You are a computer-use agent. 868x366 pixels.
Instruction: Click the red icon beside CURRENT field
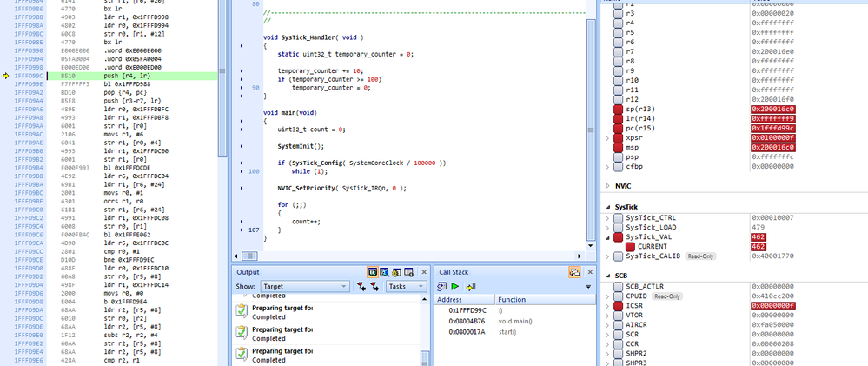point(631,246)
